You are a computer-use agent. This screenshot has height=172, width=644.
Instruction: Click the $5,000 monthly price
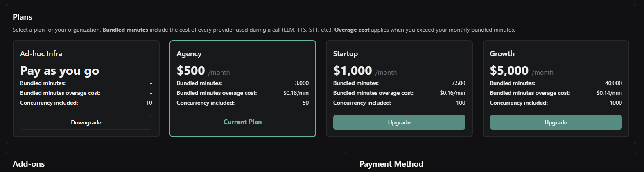click(509, 71)
